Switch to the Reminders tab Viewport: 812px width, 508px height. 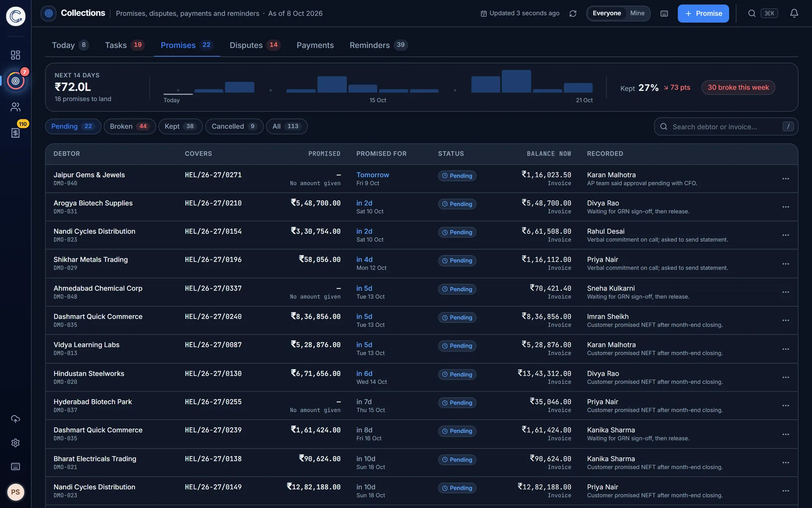click(378, 45)
